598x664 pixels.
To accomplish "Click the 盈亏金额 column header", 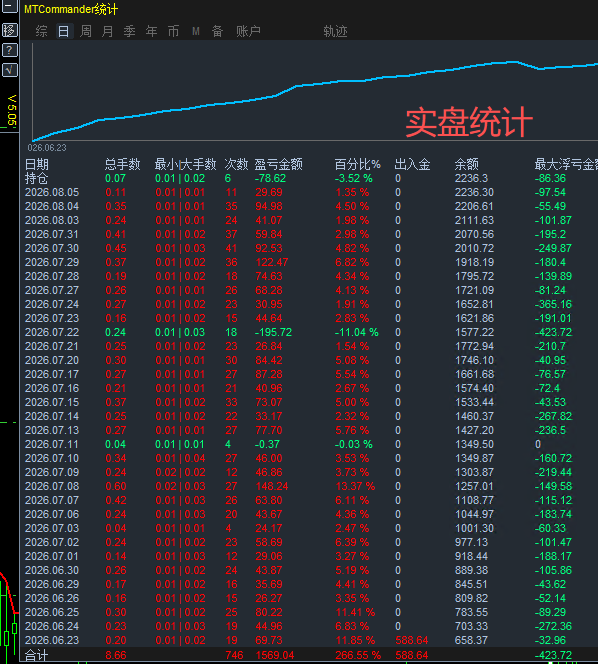I will point(278,164).
